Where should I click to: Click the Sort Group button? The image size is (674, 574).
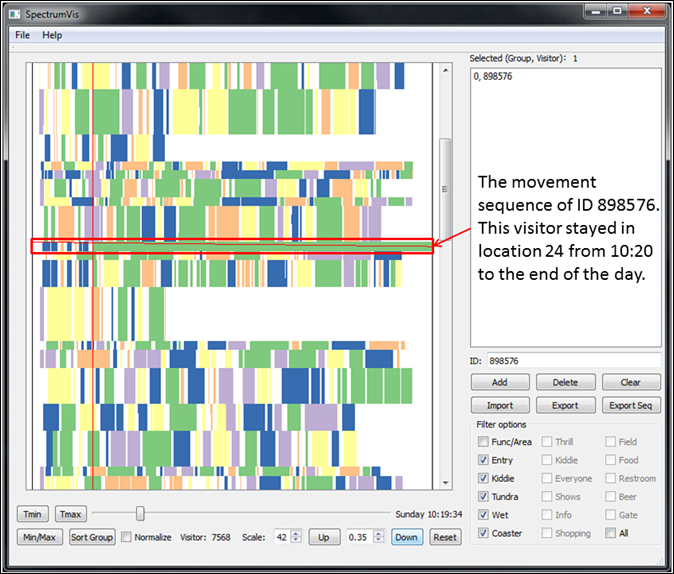(92, 537)
